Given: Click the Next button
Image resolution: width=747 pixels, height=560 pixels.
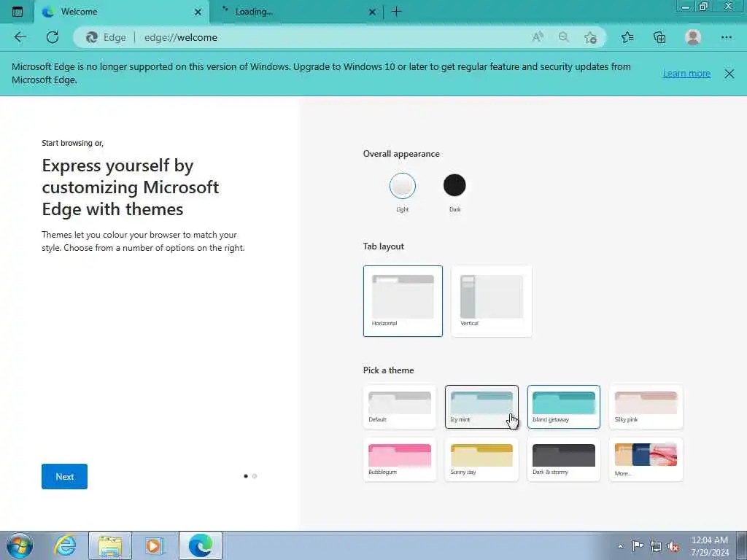Looking at the screenshot, I should point(64,476).
